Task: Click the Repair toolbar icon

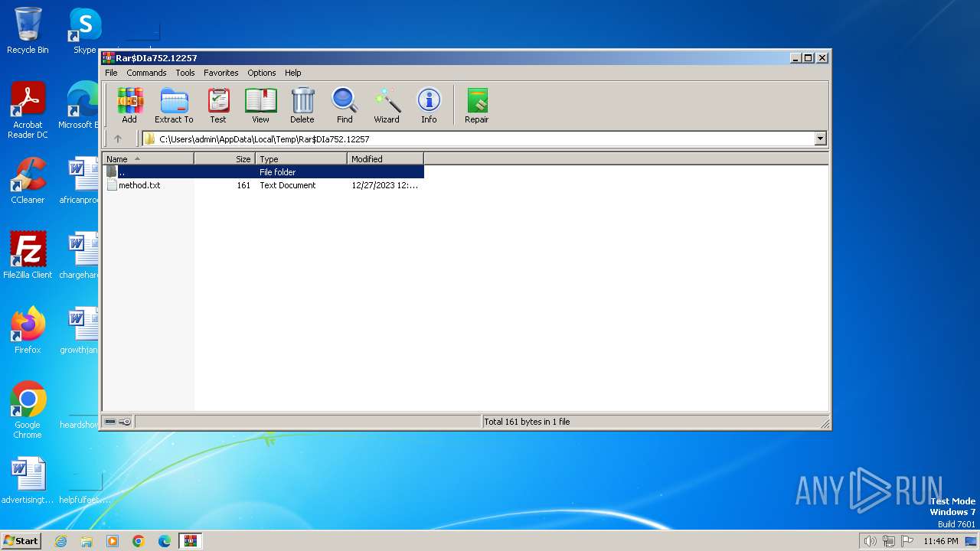Action: click(x=476, y=105)
